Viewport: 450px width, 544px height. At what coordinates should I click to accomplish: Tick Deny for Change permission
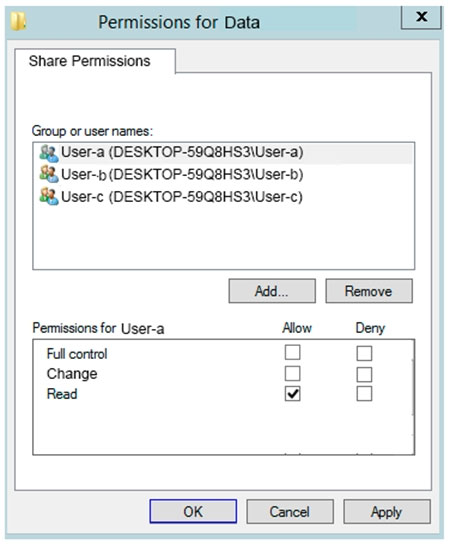(364, 374)
